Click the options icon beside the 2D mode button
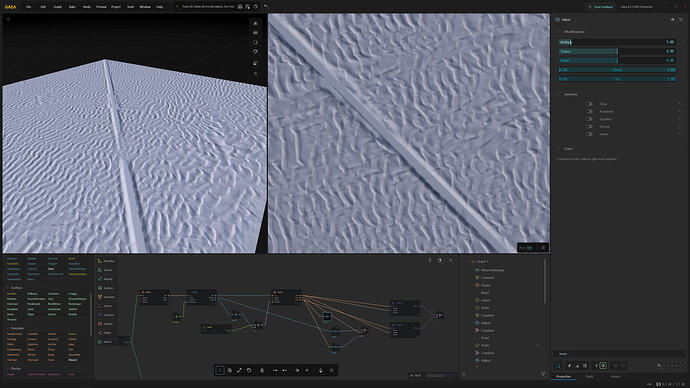Viewport: 690px width, 388px height. 543,248
